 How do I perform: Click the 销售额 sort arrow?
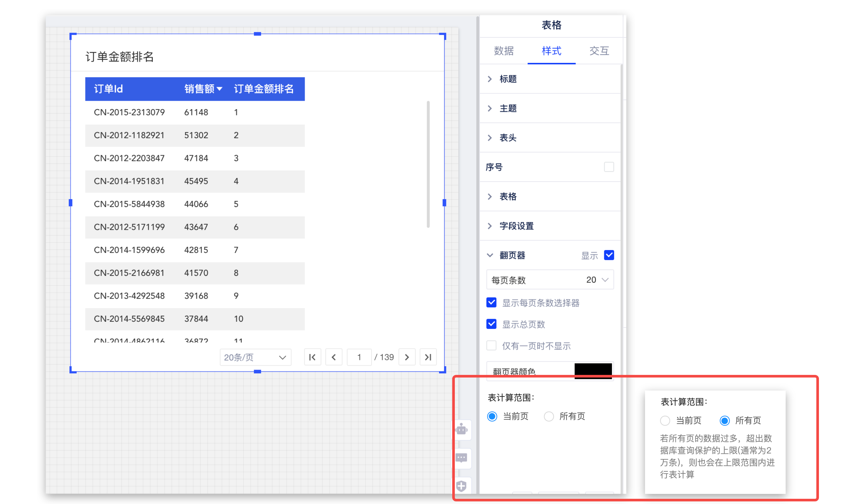[220, 89]
